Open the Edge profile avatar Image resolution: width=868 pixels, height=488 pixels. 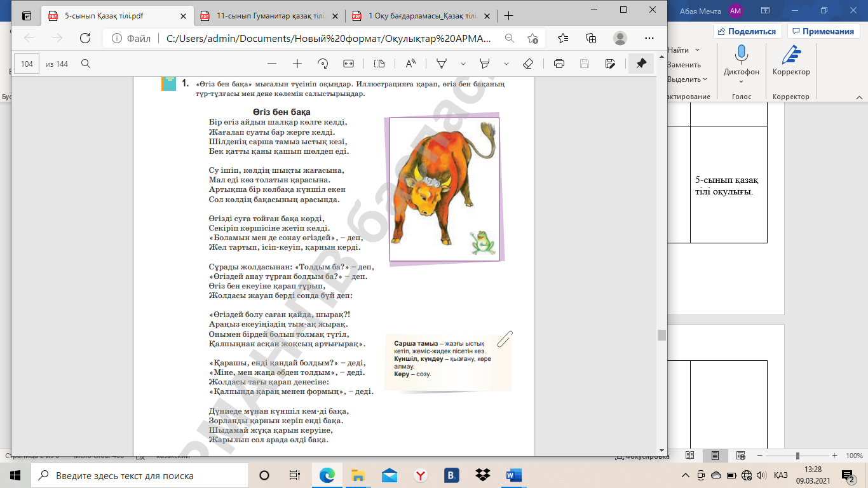620,38
